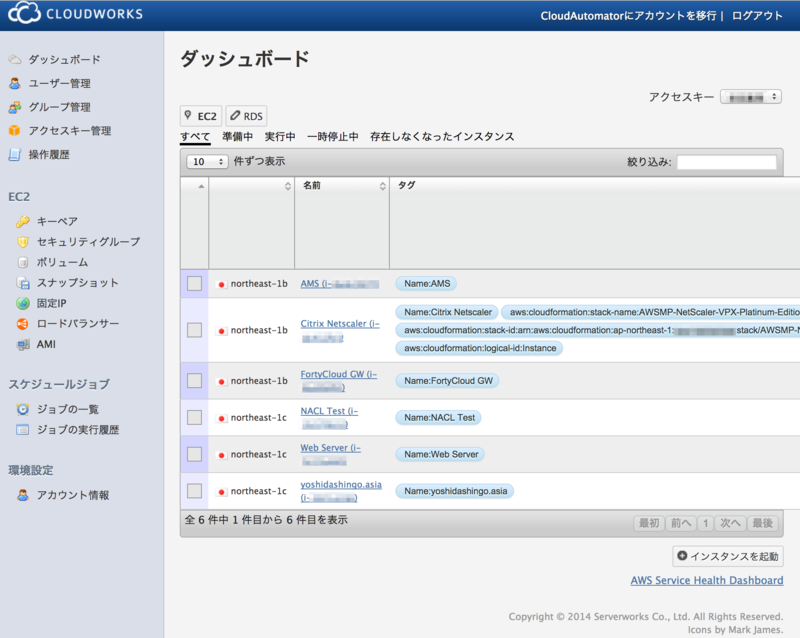Select the 一時停止中 filter tab
800x638 pixels.
pos(332,137)
